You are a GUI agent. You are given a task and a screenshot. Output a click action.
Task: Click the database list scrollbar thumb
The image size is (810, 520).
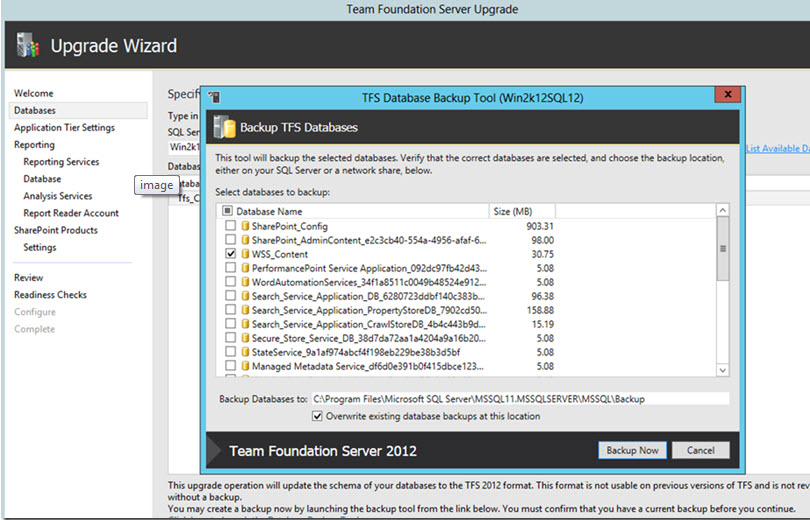(x=723, y=248)
